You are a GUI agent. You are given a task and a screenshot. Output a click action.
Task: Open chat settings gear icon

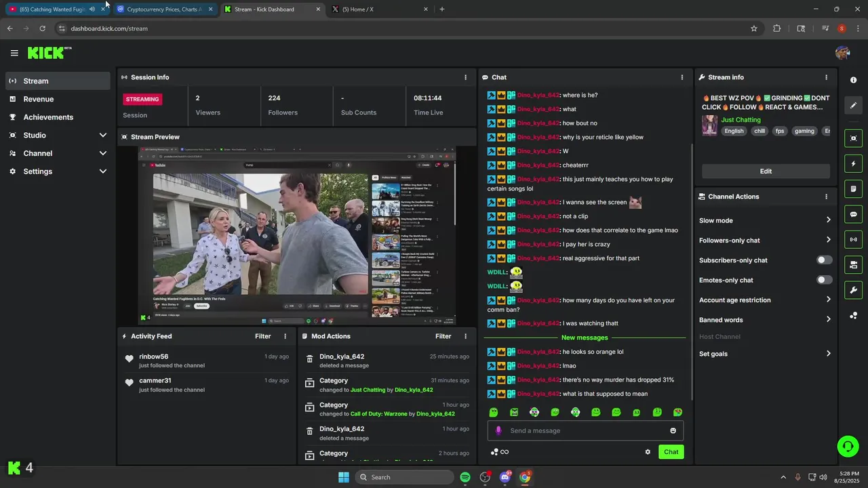(x=648, y=452)
